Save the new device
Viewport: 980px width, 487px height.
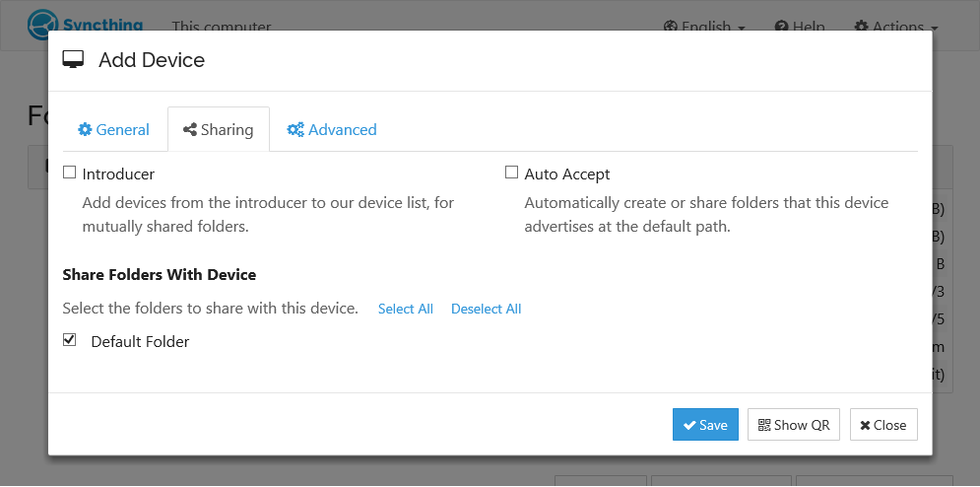(705, 425)
